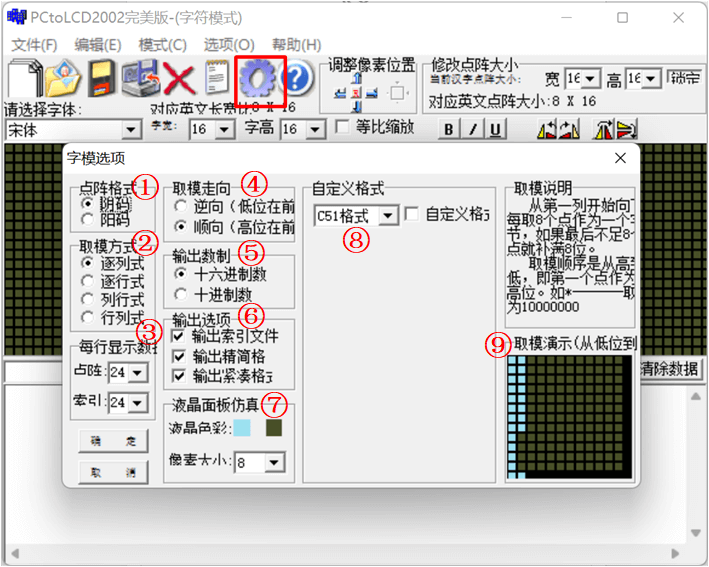This screenshot has height=567, width=709.
Task: Open the 高 matrix size dropdown
Action: [650, 79]
